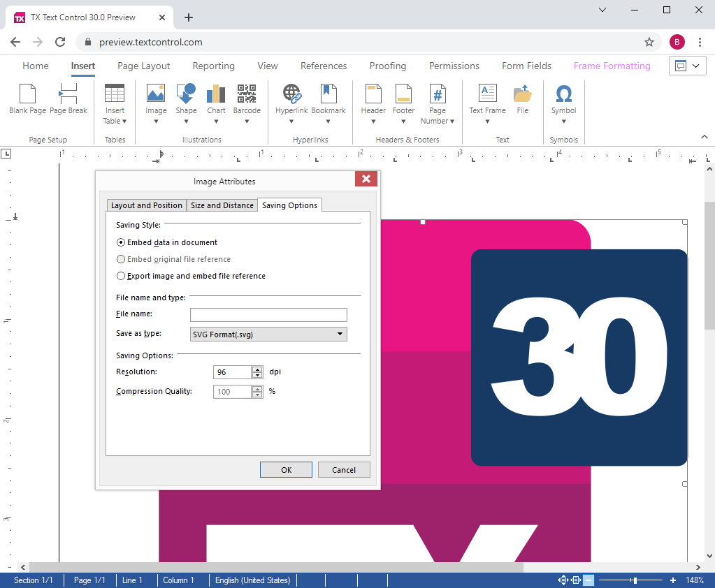Select the Embed data in document option
Screen dimensions: 715x588
pyautogui.click(x=120, y=242)
